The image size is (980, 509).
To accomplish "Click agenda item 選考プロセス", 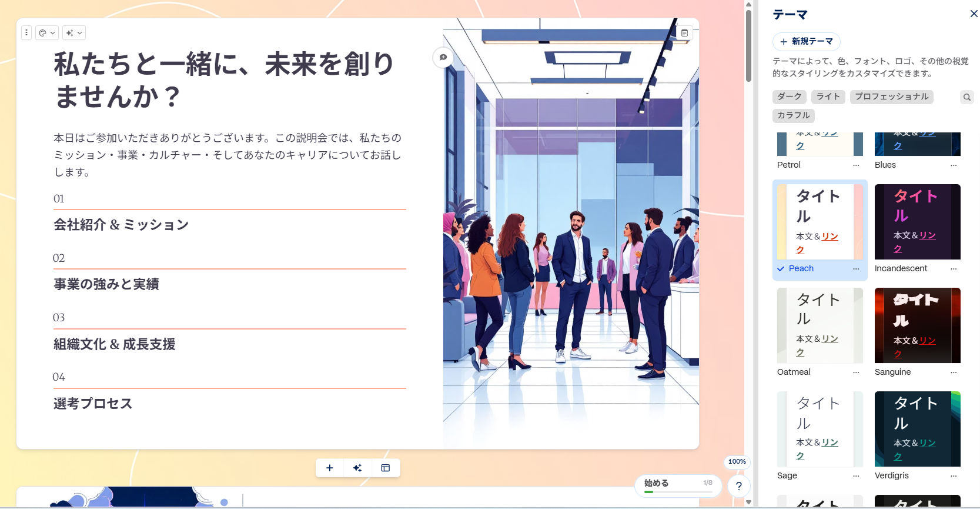I will (x=93, y=404).
